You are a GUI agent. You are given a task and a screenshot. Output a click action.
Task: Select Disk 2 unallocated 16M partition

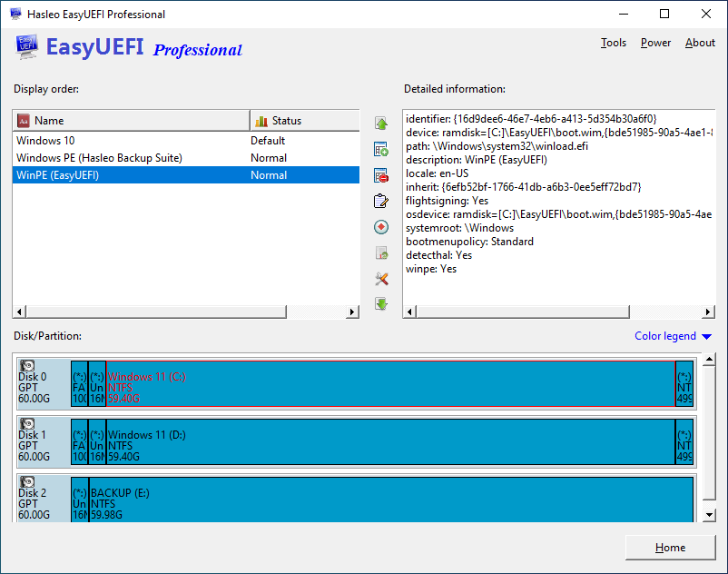(79, 500)
